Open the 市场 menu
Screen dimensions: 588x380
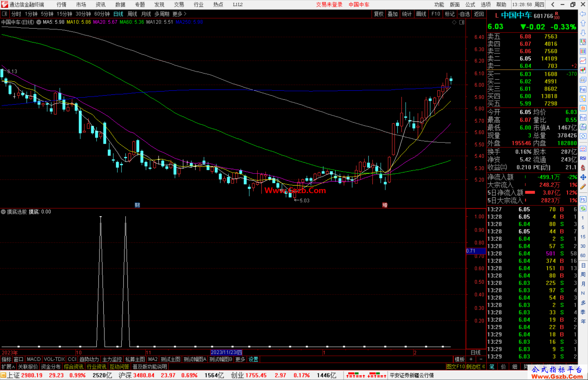(x=81, y=5)
